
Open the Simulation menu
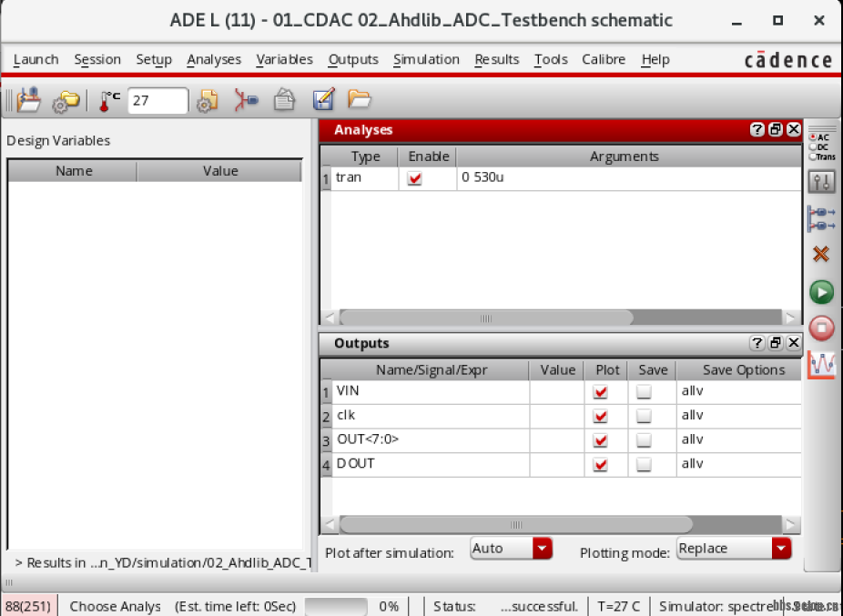pos(426,59)
